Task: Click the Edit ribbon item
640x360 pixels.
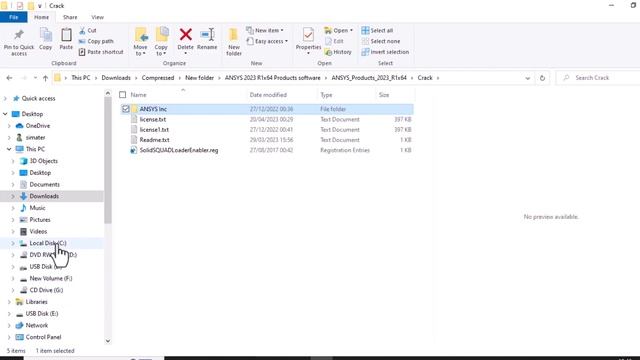Action: pos(334,41)
